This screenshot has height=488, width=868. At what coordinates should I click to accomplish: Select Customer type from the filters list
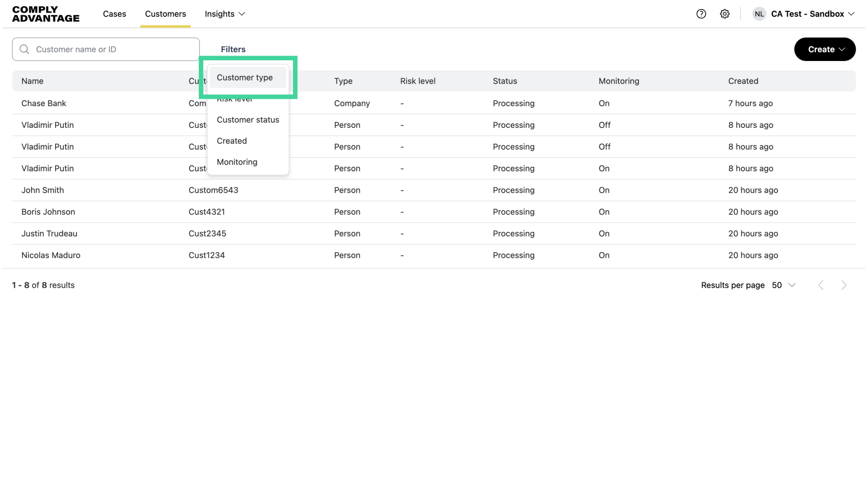(x=245, y=77)
